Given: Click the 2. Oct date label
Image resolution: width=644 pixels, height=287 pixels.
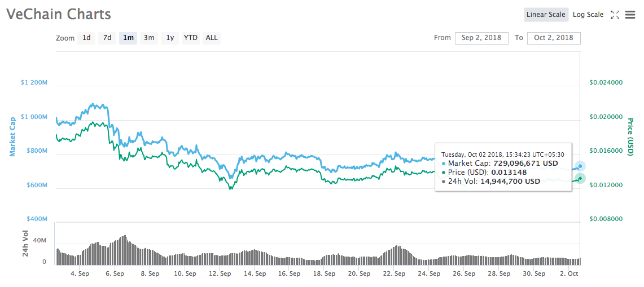Looking at the screenshot, I should [568, 273].
